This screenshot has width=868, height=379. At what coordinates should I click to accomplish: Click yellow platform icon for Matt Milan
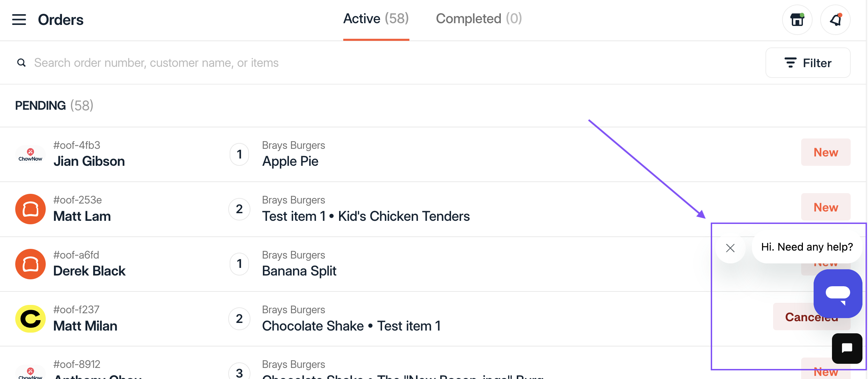30,319
